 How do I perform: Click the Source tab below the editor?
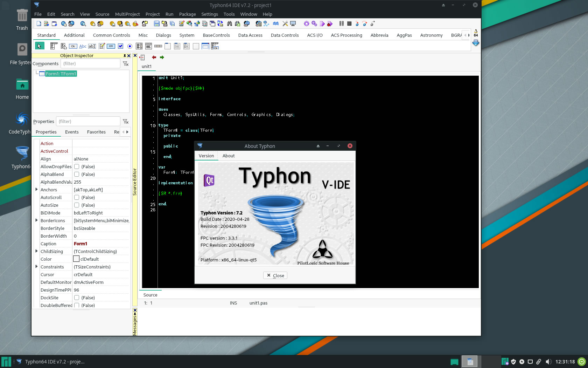pos(150,295)
